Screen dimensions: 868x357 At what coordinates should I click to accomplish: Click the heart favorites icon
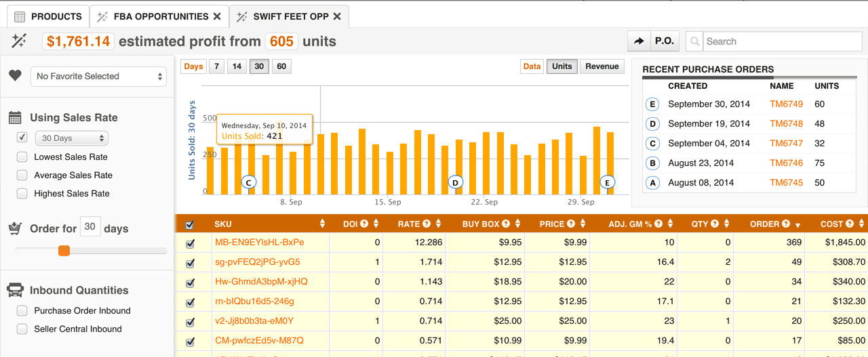tap(16, 76)
